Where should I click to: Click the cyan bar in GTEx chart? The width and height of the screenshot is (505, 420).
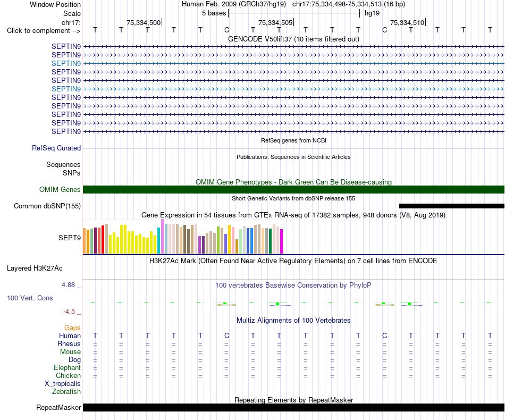click(x=159, y=241)
